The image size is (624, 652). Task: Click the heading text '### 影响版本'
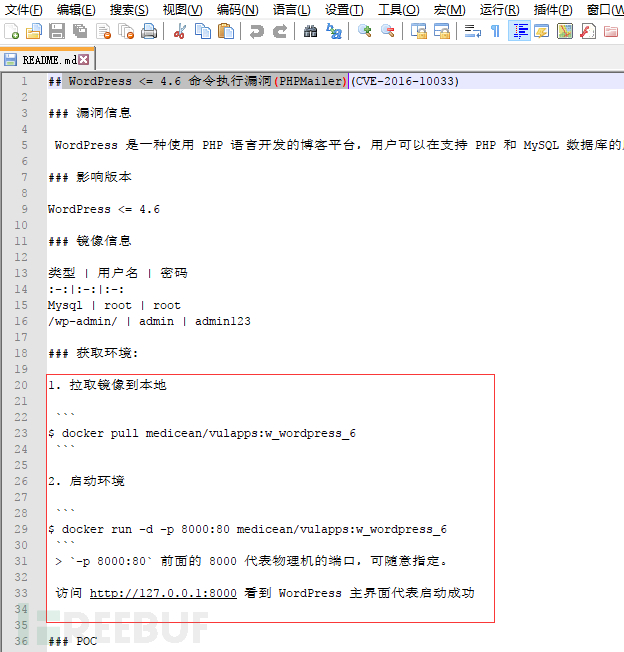90,177
